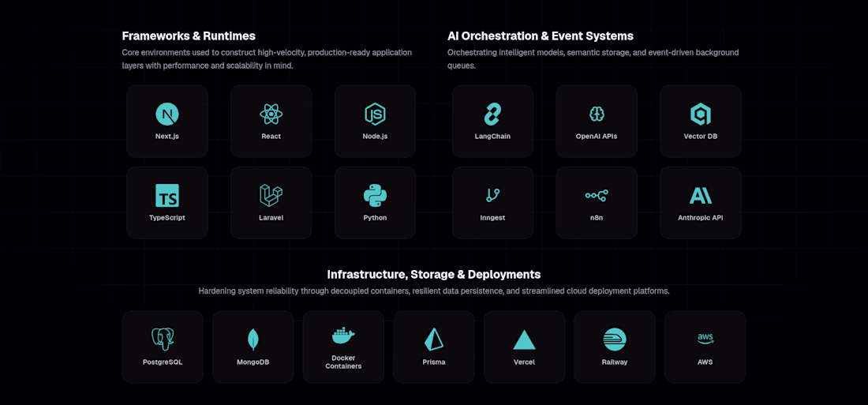Select the TypeScript label text
Viewport: 868px width, 405px height.
tap(167, 218)
